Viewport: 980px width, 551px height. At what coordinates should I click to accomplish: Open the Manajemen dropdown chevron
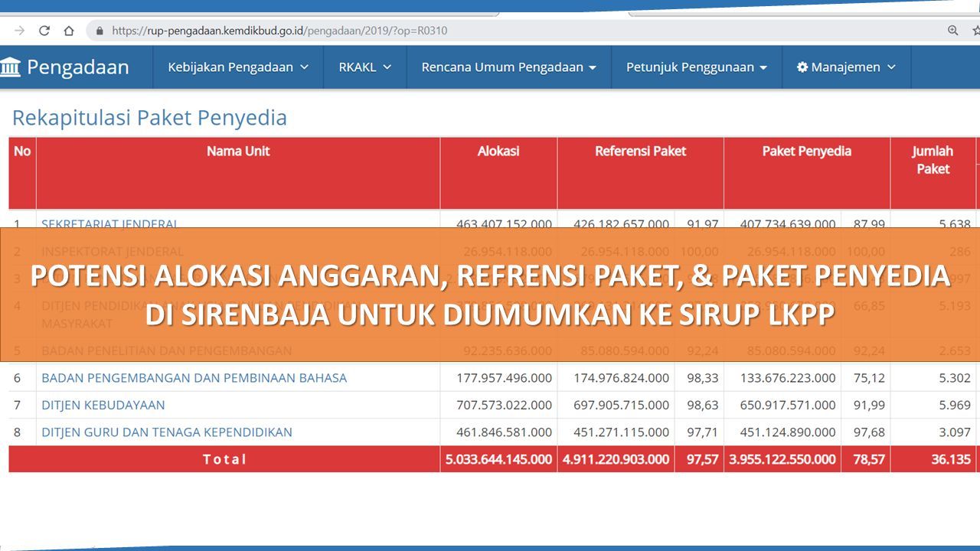(x=891, y=67)
